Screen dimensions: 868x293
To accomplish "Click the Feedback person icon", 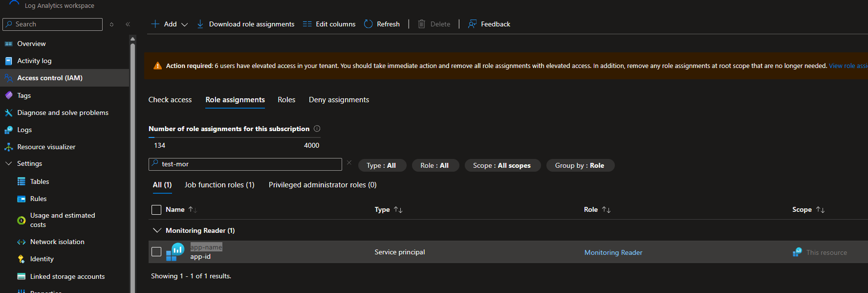I will click(472, 24).
